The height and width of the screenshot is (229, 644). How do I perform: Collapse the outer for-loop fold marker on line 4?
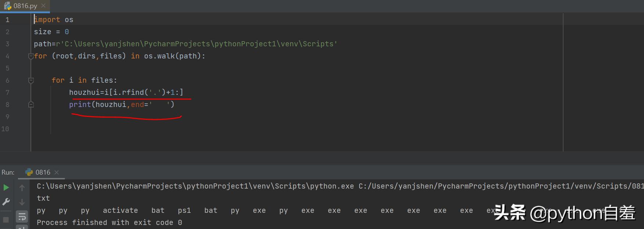[31, 56]
